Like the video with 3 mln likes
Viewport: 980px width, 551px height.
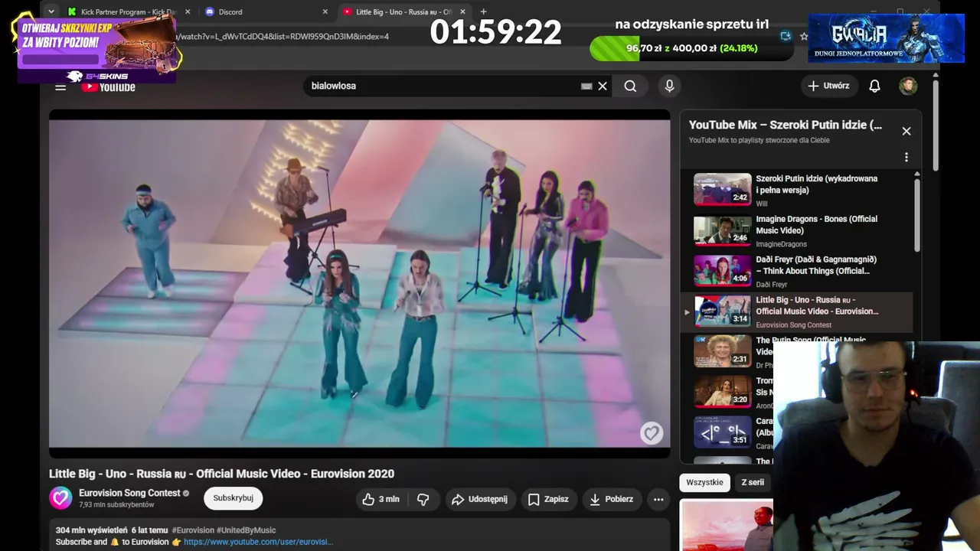tap(381, 499)
